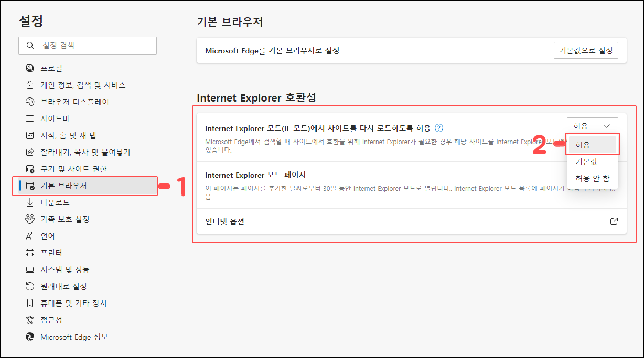Click the 설정 검색 search field
The height and width of the screenshot is (358, 644).
(x=88, y=46)
